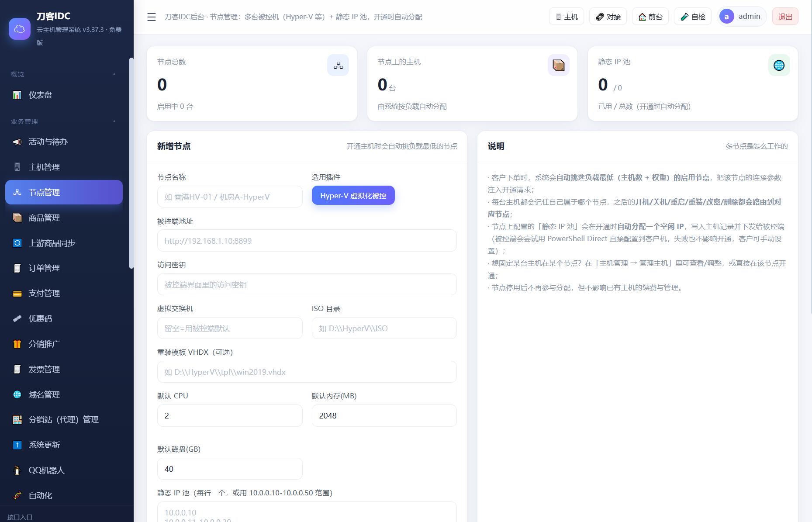Image resolution: width=812 pixels, height=522 pixels.
Task: Click the QQ机器人 penguin icon
Action: (x=17, y=470)
